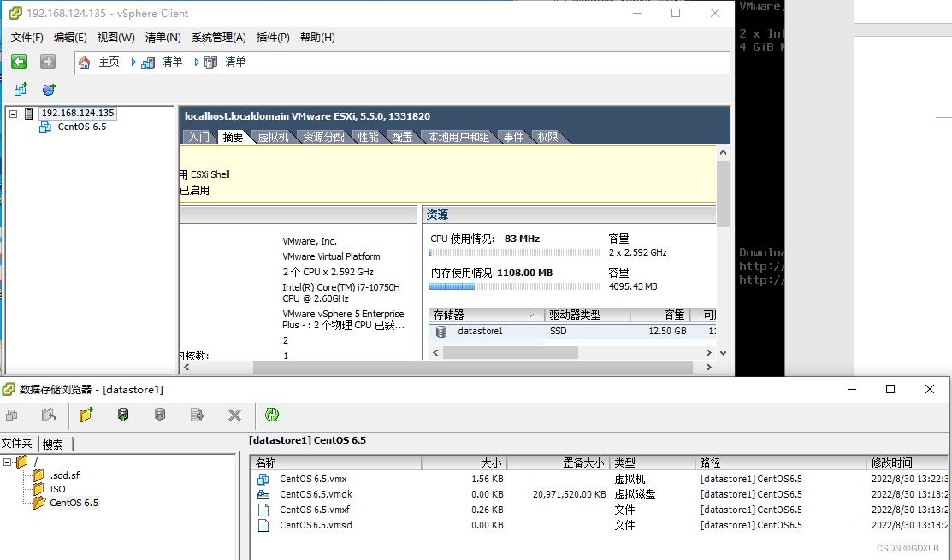Collapse the 192.168.124.135 host tree node

(x=14, y=114)
